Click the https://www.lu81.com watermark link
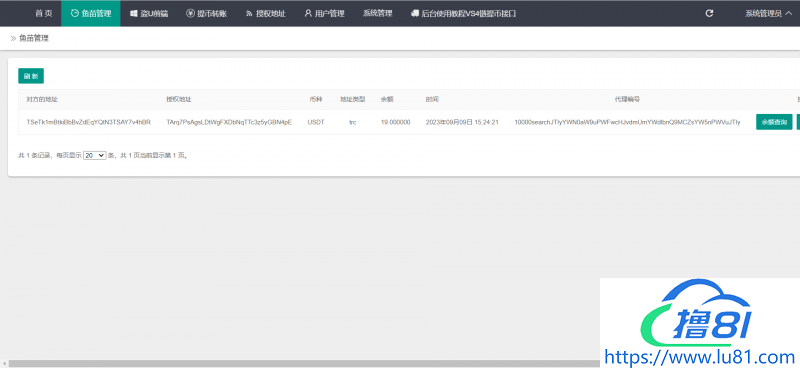This screenshot has height=368, width=800. 701,357
